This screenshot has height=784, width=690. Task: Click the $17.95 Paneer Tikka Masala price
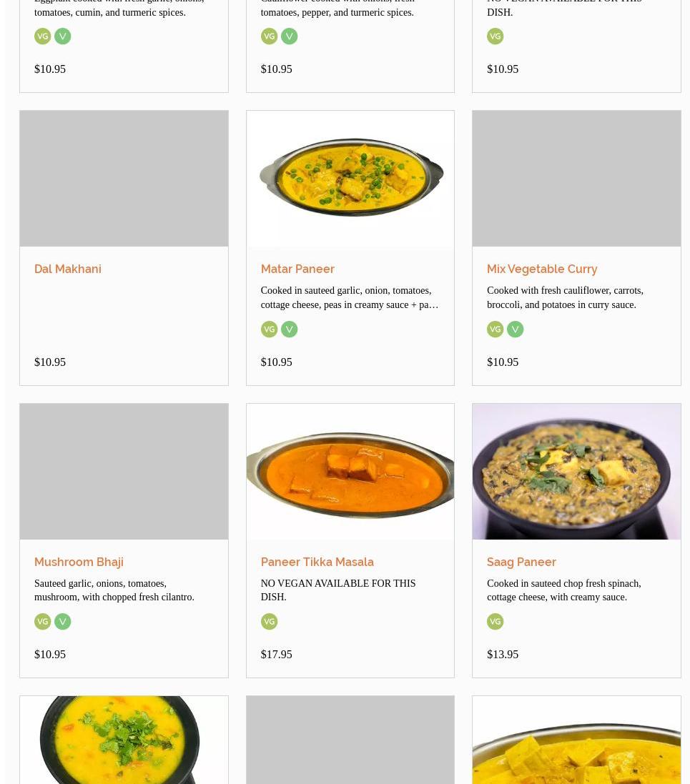(276, 655)
